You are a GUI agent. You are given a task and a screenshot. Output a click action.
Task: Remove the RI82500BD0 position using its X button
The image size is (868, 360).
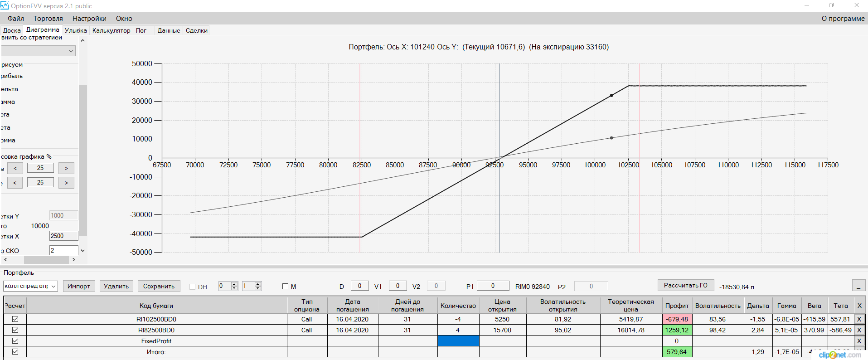pyautogui.click(x=859, y=330)
